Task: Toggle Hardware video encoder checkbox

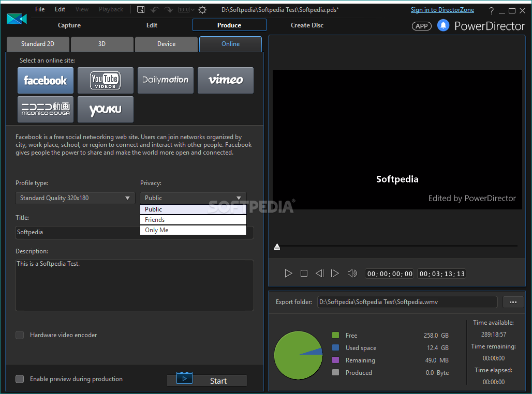Action: tap(20, 335)
